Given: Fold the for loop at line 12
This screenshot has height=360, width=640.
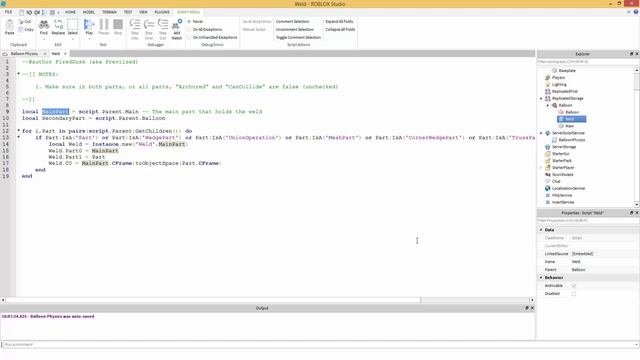Looking at the screenshot, I should coord(18,131).
